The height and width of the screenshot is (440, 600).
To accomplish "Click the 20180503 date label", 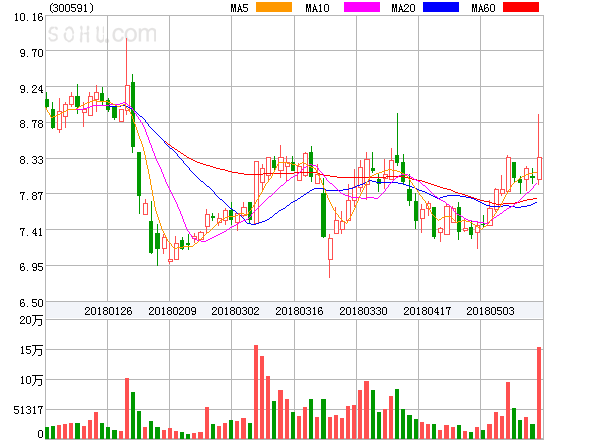I will click(490, 311).
